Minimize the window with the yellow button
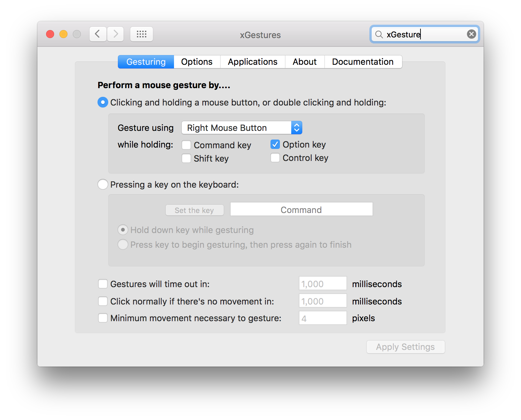521x420 pixels. click(x=63, y=34)
